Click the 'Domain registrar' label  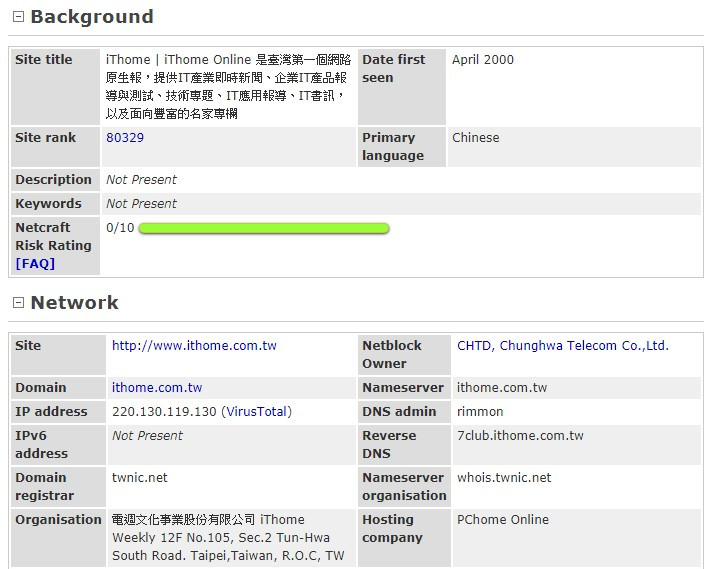tap(44, 486)
